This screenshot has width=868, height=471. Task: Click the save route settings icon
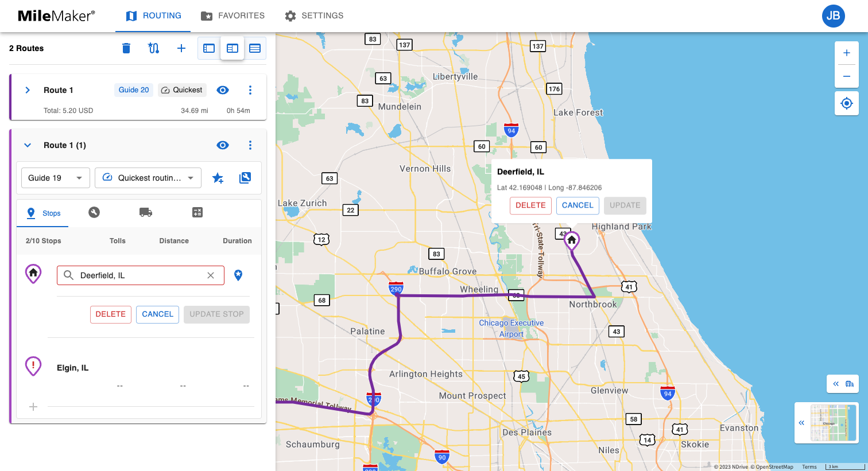(245, 178)
